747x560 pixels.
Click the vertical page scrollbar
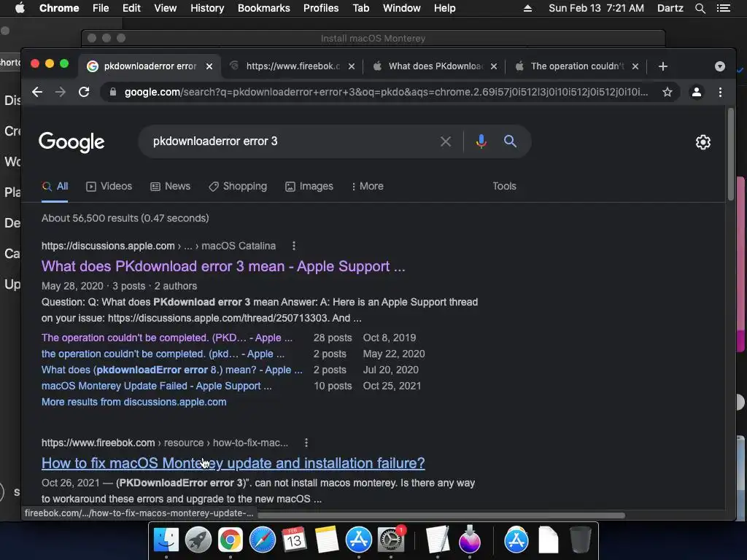(731, 155)
